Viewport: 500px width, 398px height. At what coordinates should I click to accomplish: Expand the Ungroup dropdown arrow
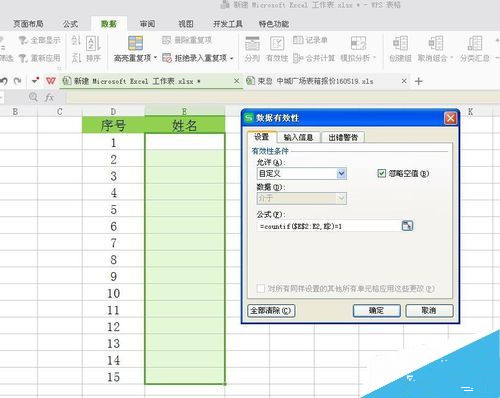click(452, 58)
